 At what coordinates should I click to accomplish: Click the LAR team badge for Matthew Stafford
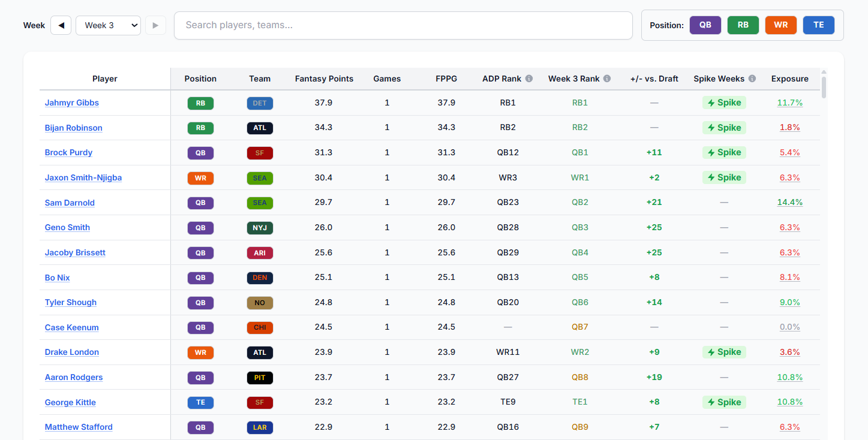point(260,427)
